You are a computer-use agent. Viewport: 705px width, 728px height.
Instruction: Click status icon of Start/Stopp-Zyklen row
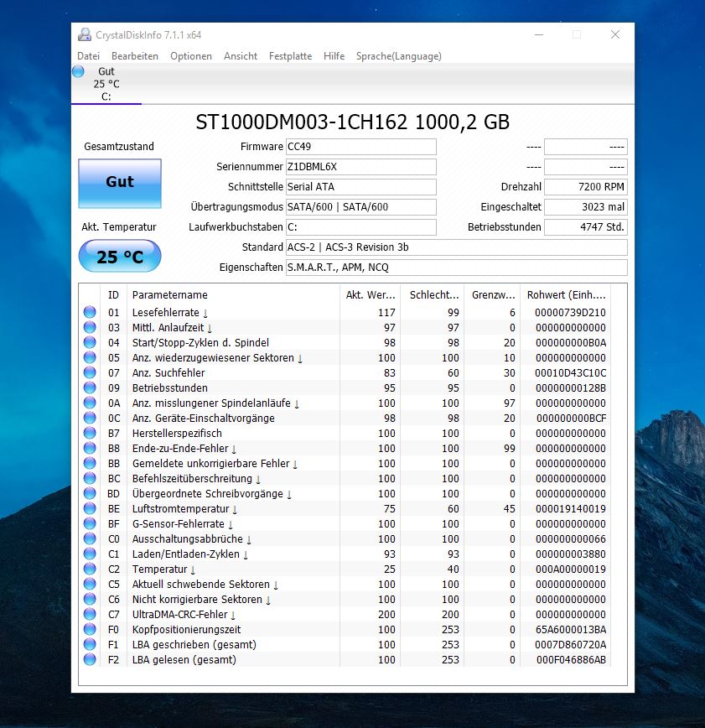90,342
